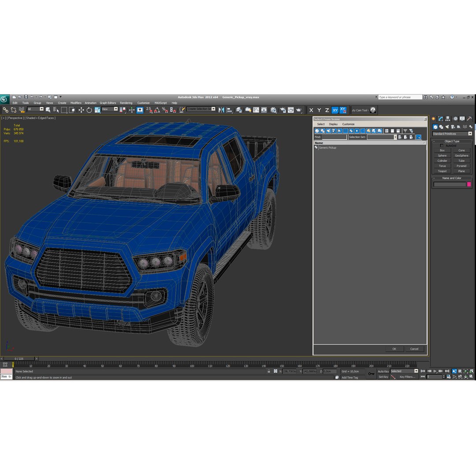Image resolution: width=476 pixels, height=476 pixels.
Task: Create a Sphere primitive
Action: [443, 156]
